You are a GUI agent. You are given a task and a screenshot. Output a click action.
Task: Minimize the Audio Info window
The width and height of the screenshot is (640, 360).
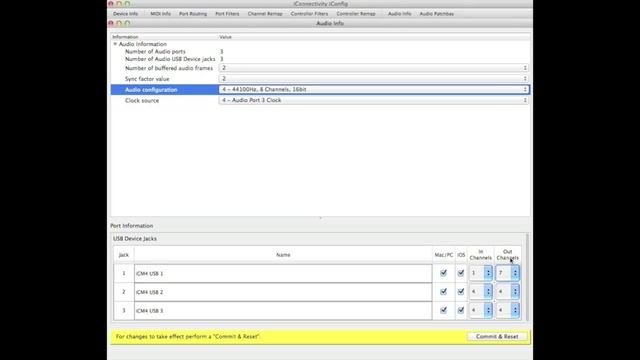(x=119, y=23)
